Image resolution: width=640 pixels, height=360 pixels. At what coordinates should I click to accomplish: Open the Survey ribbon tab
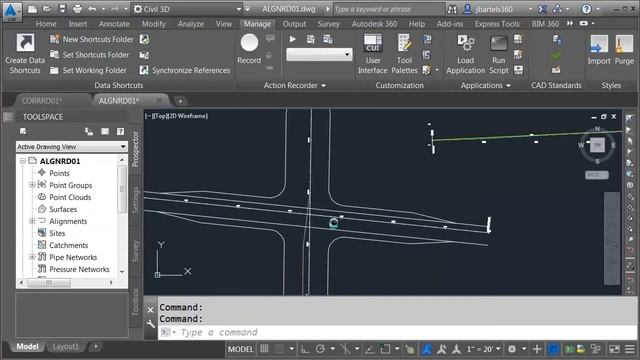(328, 24)
